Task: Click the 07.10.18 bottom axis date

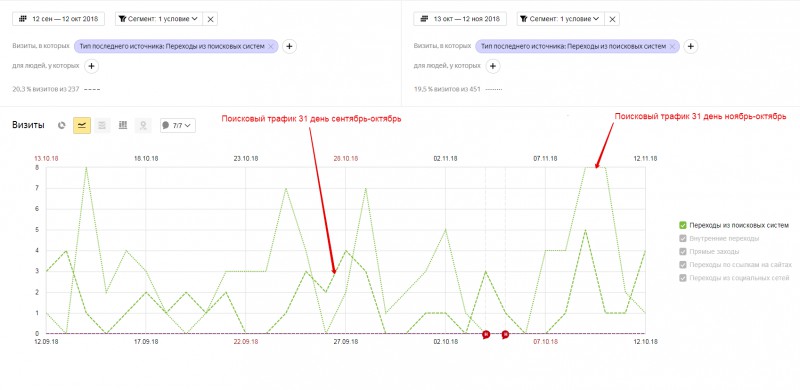Action: 545,342
